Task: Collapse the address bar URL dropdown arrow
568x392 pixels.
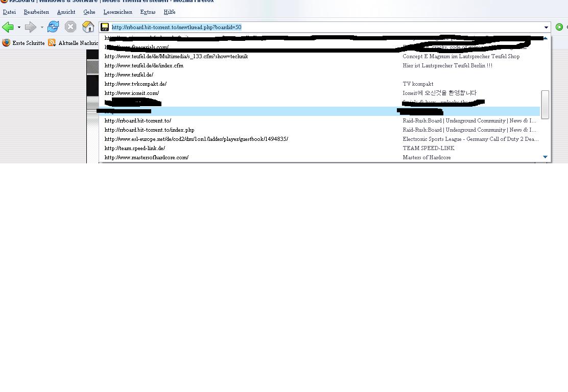Action: tap(546, 27)
